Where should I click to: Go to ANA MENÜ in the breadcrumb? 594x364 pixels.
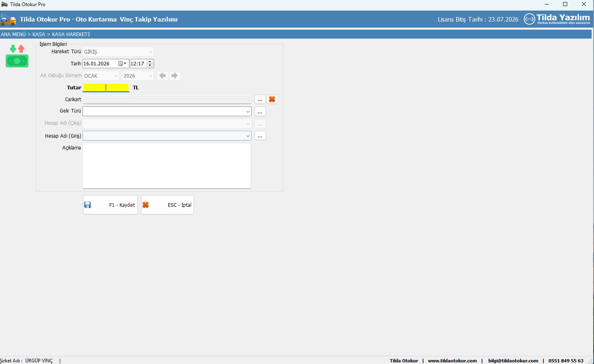(13, 35)
